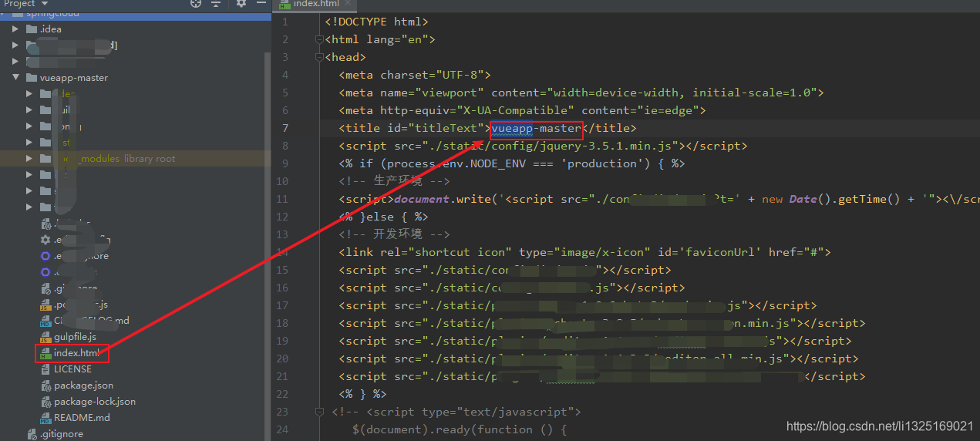Image resolution: width=980 pixels, height=441 pixels.
Task: Click the DOCTYPE html declaration on line 1
Action: click(x=377, y=22)
